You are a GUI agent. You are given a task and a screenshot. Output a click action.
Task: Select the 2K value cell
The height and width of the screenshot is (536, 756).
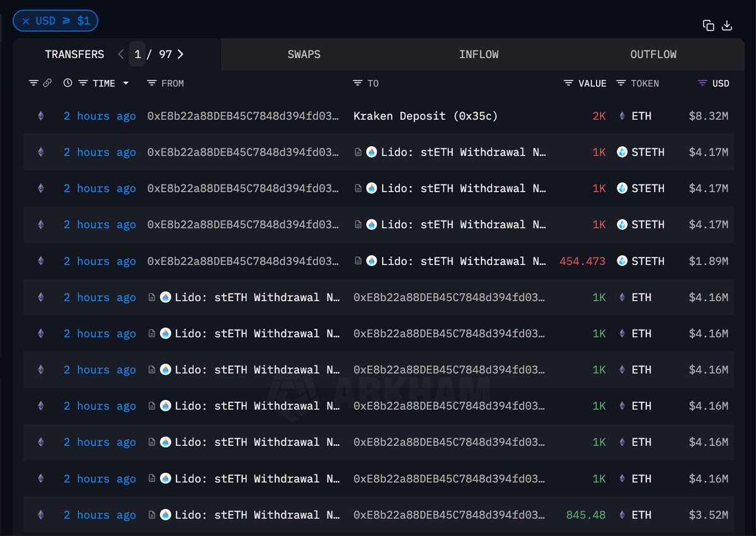point(599,116)
